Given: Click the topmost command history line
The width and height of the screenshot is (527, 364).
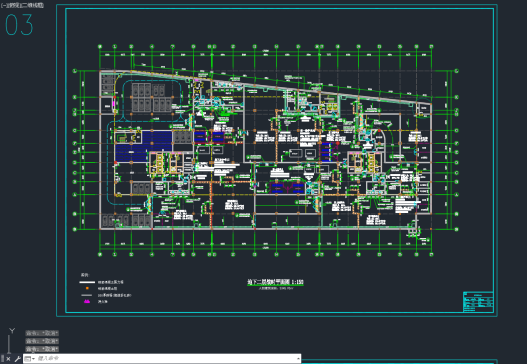Looking at the screenshot, I should [x=42, y=333].
